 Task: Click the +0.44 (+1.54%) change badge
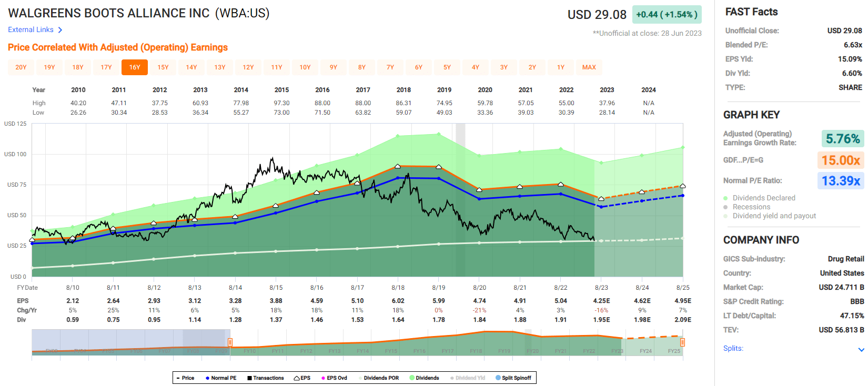click(x=667, y=15)
